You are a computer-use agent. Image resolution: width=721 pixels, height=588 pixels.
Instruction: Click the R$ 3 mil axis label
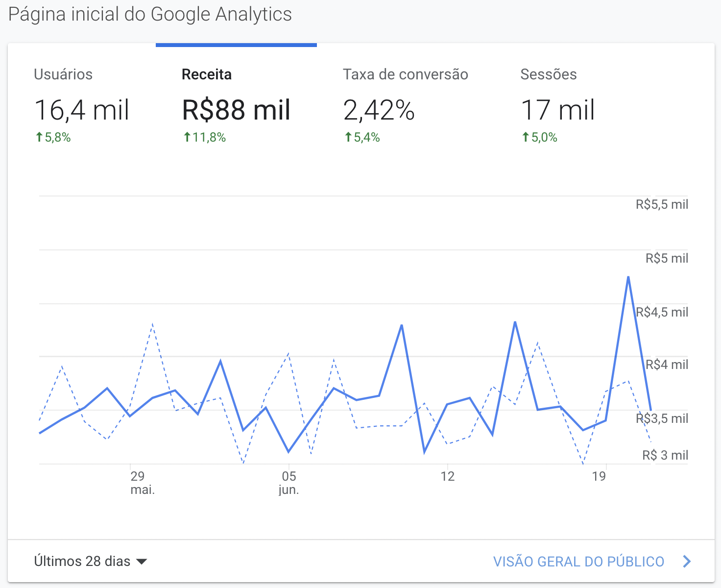(x=665, y=455)
